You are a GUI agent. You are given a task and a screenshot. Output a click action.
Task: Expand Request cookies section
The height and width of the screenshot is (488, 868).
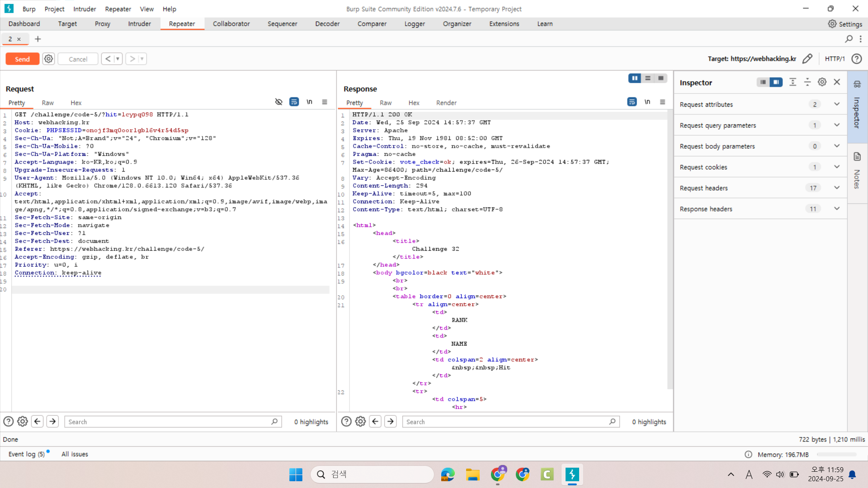[x=836, y=167]
